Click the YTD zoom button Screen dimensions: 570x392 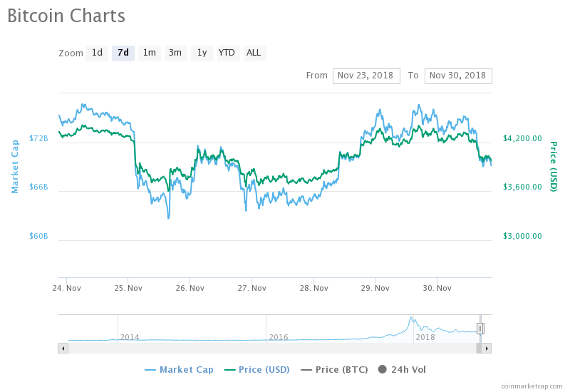(x=228, y=53)
